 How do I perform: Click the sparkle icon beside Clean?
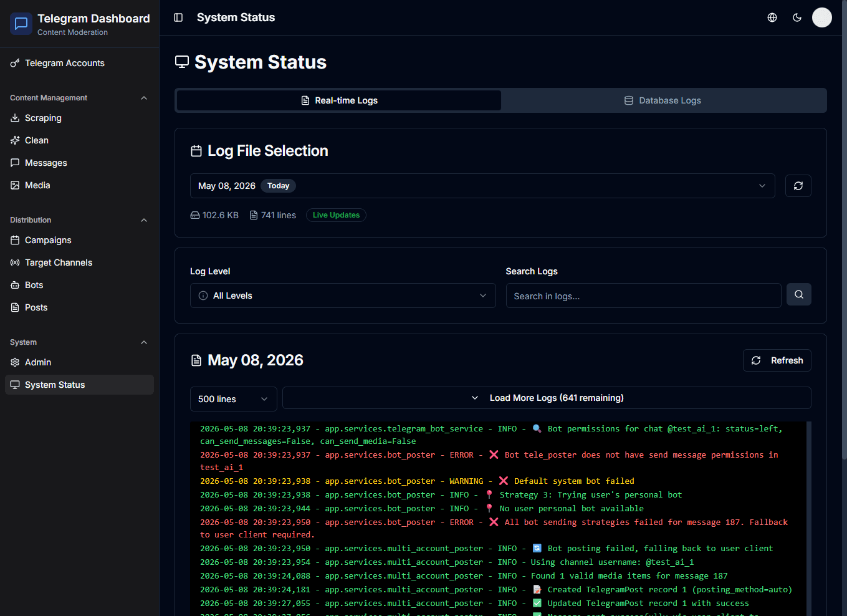point(15,140)
